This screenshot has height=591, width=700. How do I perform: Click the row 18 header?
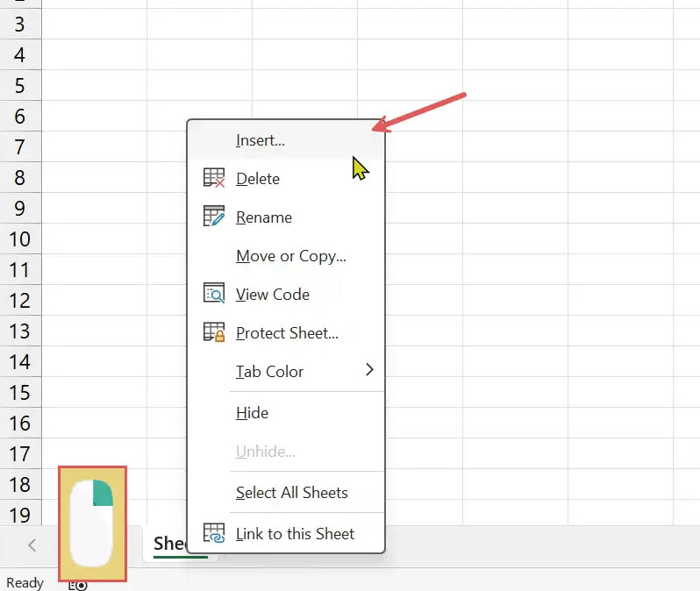20,485
